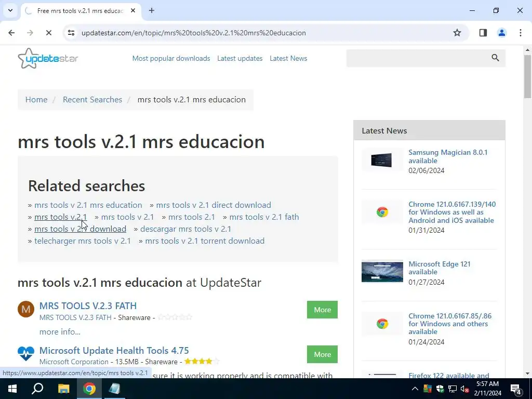
Task: Click Chrome icon in taskbar
Action: [x=89, y=389]
